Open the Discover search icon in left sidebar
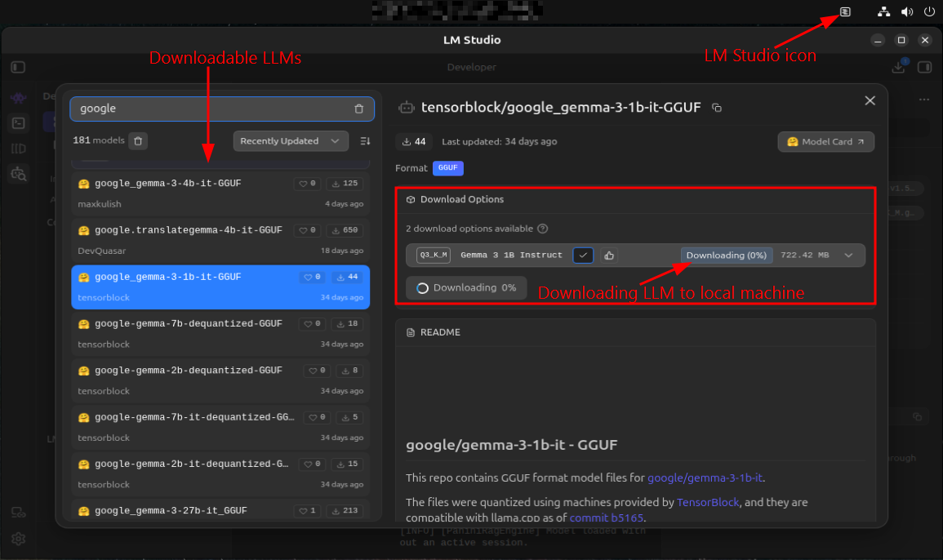This screenshot has height=560, width=943. tap(19, 174)
